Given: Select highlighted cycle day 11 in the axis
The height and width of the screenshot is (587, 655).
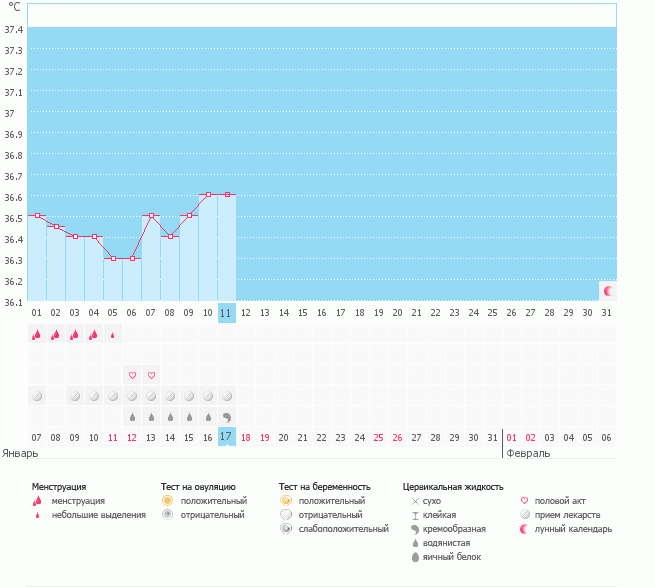Looking at the screenshot, I should (x=226, y=312).
